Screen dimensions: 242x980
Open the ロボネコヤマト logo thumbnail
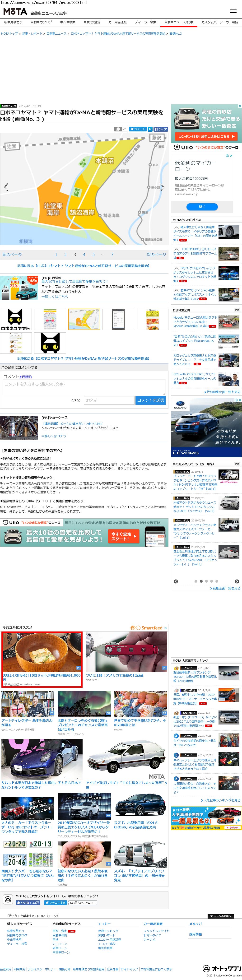pos(15,319)
